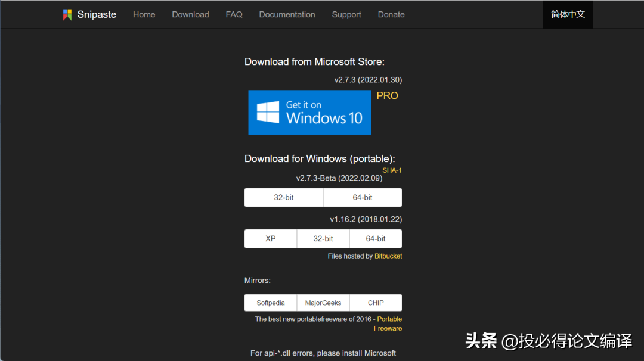Download v1.16.2 64-bit build
This screenshot has height=361, width=644.
376,239
